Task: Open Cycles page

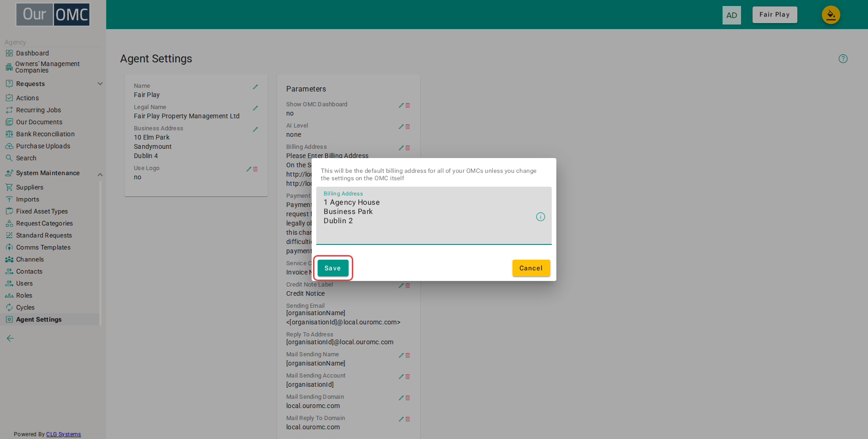Action: tap(25, 307)
